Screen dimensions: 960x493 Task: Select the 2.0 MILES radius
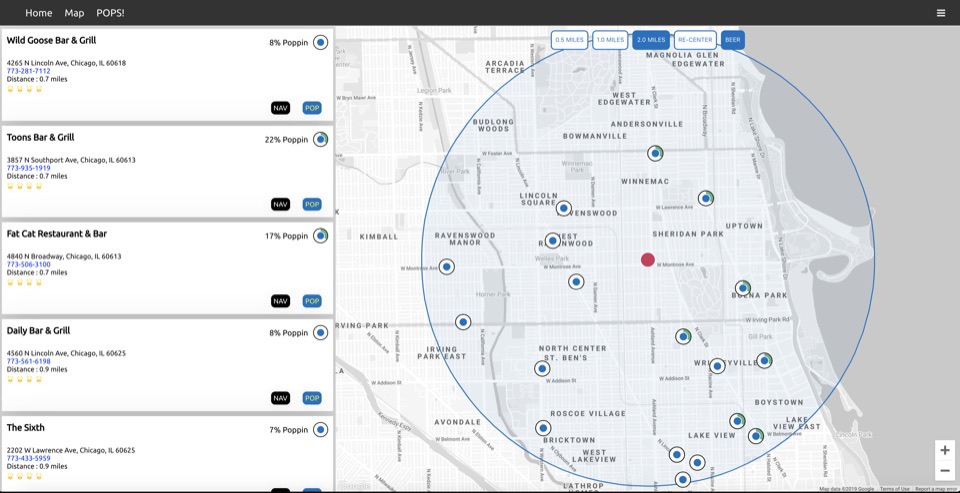click(x=651, y=40)
